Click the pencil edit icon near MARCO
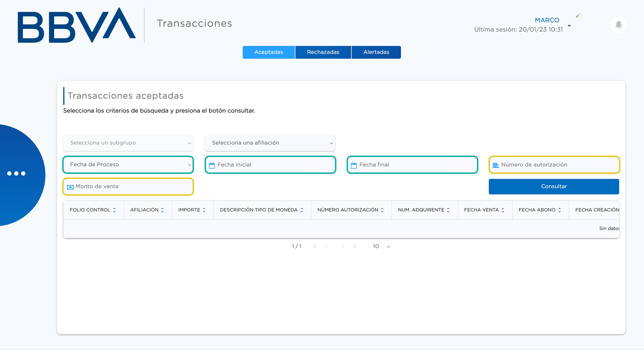Image resolution: width=644 pixels, height=350 pixels. pyautogui.click(x=578, y=16)
